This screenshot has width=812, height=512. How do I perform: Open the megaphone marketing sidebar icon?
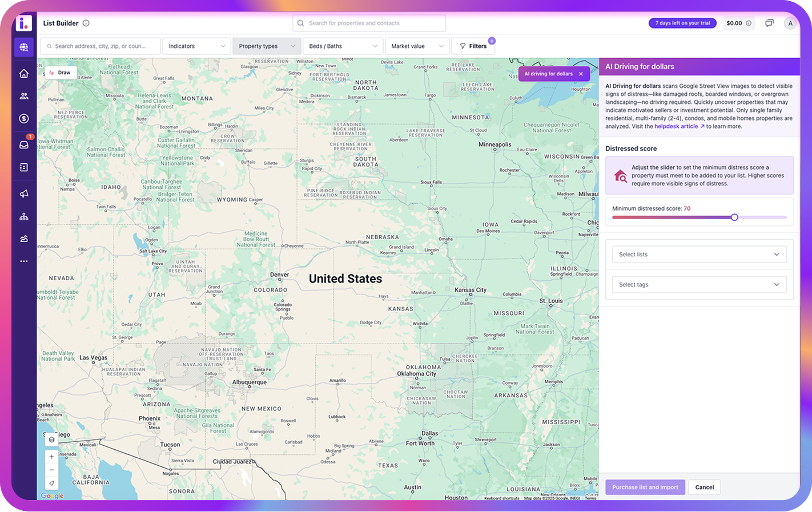pyautogui.click(x=24, y=193)
